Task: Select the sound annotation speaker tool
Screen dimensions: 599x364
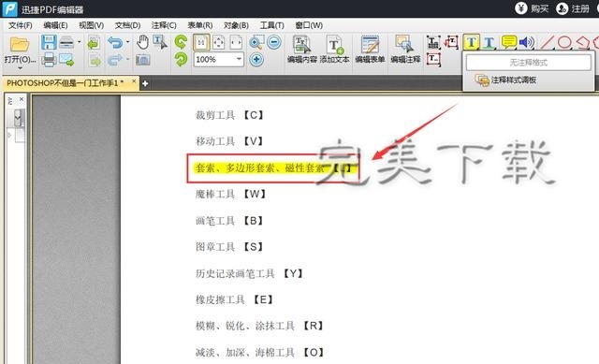Action: pyautogui.click(x=527, y=42)
